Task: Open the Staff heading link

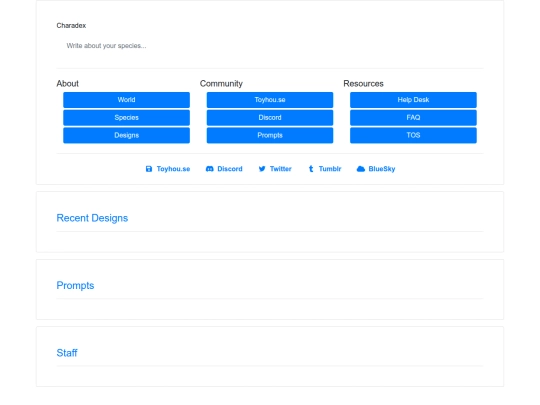Action: (67, 353)
